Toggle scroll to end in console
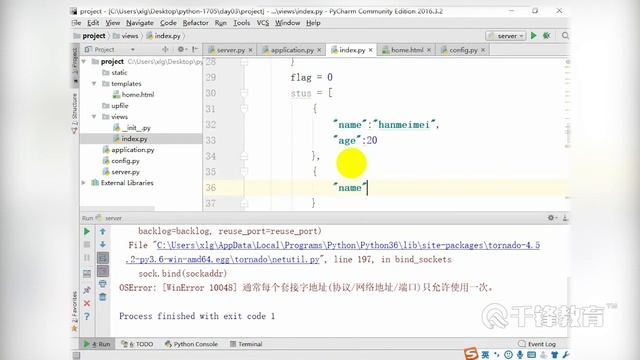This screenshot has width=640, height=360. point(102,271)
